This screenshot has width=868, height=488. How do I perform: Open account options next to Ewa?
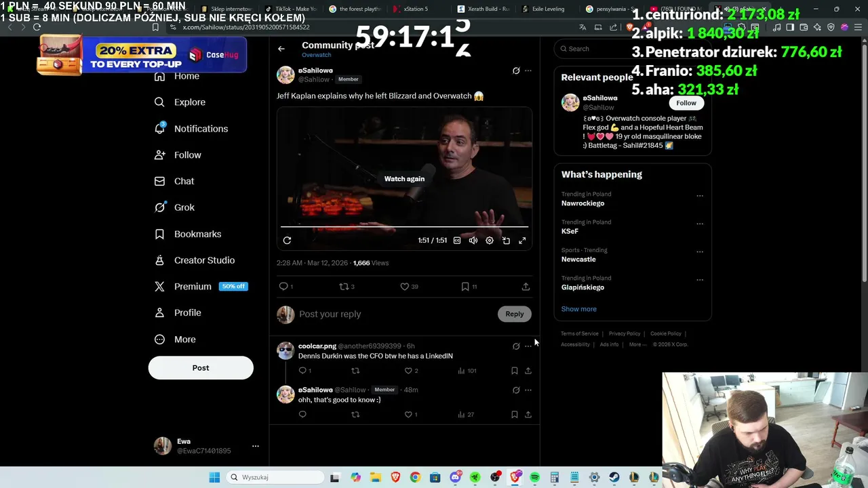(256, 446)
